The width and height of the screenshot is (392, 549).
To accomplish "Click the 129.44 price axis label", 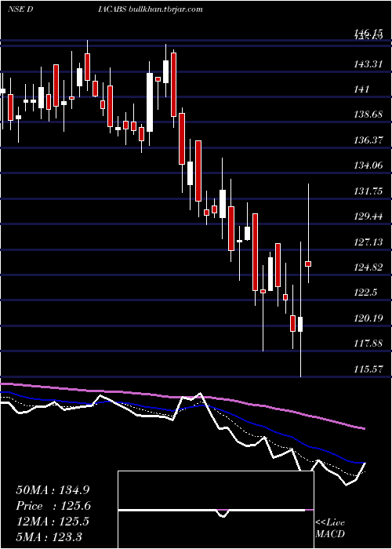I will [368, 216].
